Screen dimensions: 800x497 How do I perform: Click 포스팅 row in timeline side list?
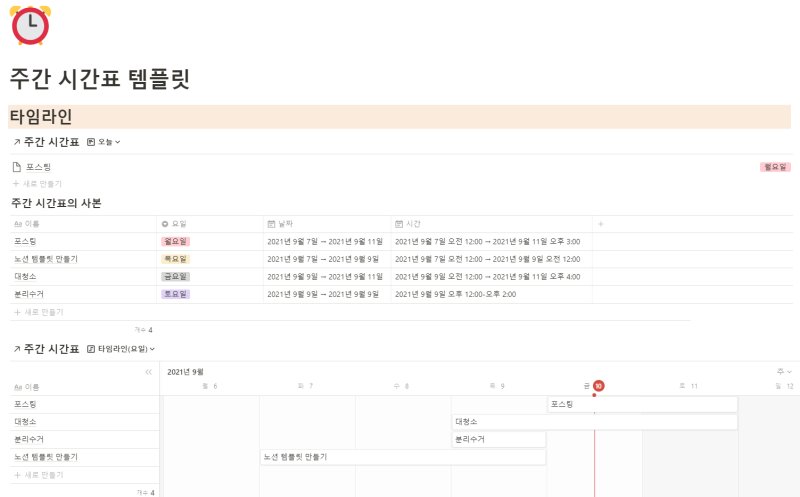pyautogui.click(x=85, y=404)
